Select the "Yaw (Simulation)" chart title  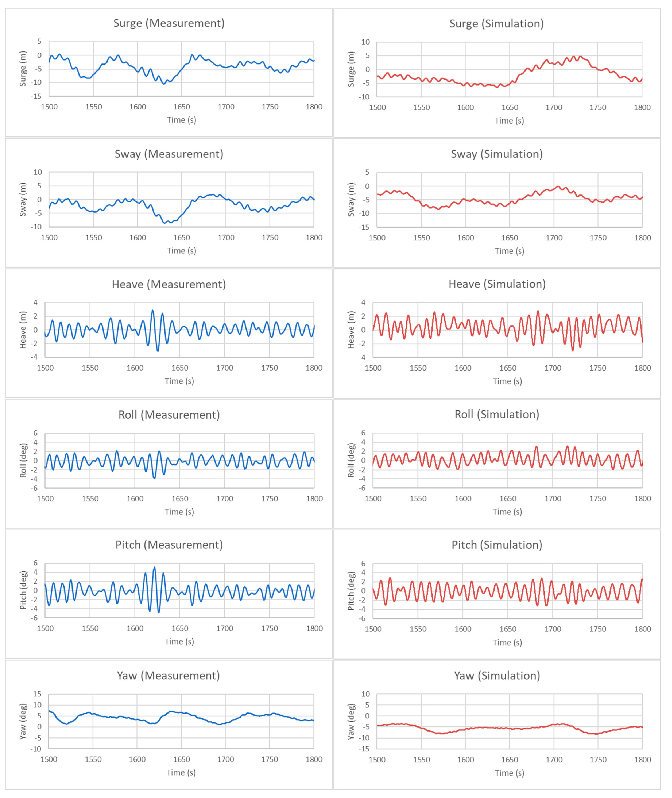pos(497,675)
